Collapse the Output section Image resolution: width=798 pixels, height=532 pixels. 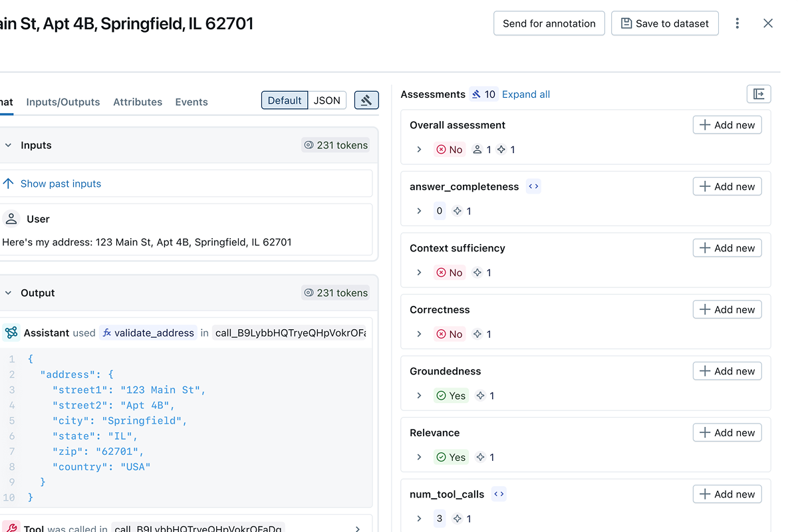click(x=8, y=293)
